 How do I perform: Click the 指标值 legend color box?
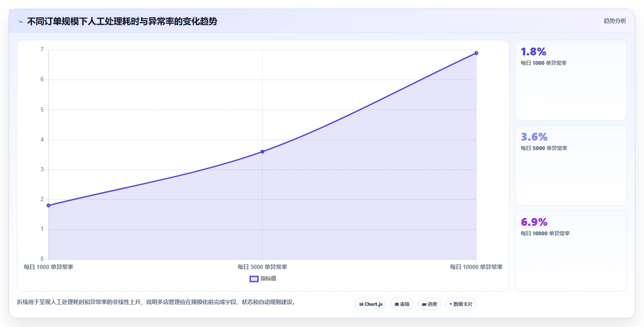(254, 279)
